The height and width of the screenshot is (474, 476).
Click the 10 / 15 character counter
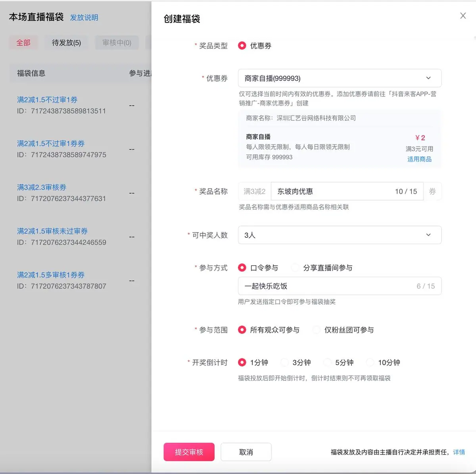406,191
